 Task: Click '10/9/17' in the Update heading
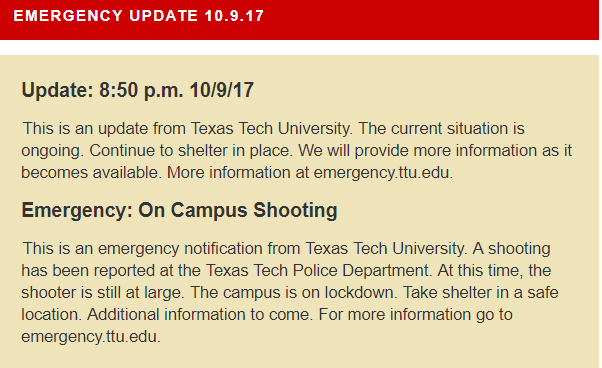coord(222,91)
